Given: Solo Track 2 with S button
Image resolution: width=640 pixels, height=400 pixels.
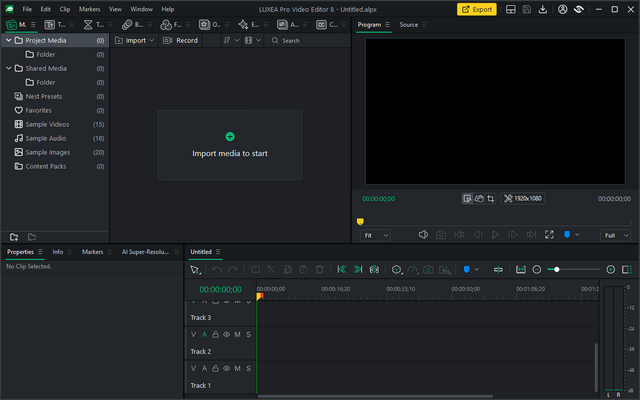Looking at the screenshot, I should coord(249,335).
